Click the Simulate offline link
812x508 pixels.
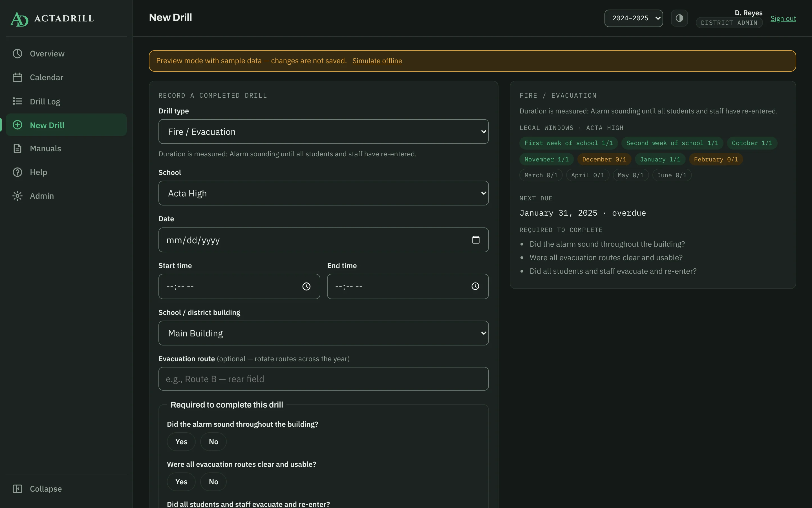(377, 61)
